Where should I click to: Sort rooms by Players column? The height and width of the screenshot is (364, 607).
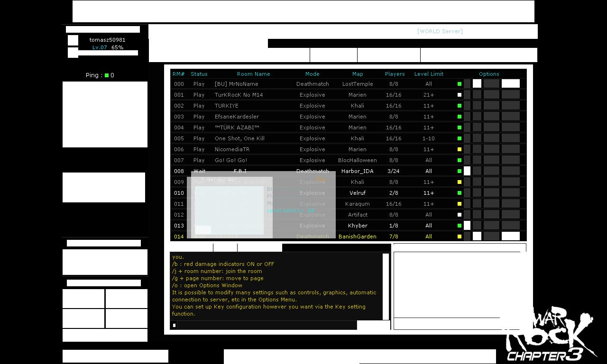click(x=395, y=74)
